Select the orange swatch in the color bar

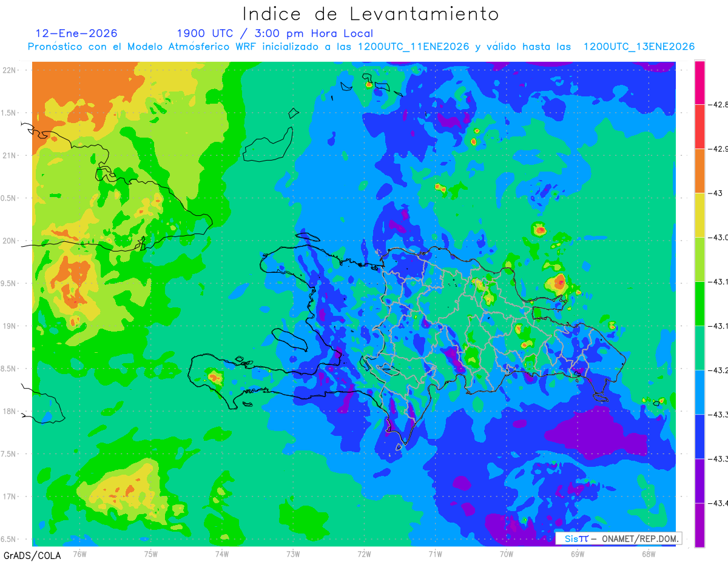coord(699,171)
